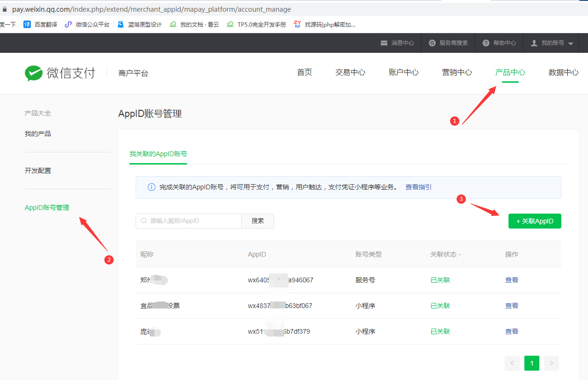Click the 昵称 column header
This screenshot has height=380, width=588.
(147, 254)
